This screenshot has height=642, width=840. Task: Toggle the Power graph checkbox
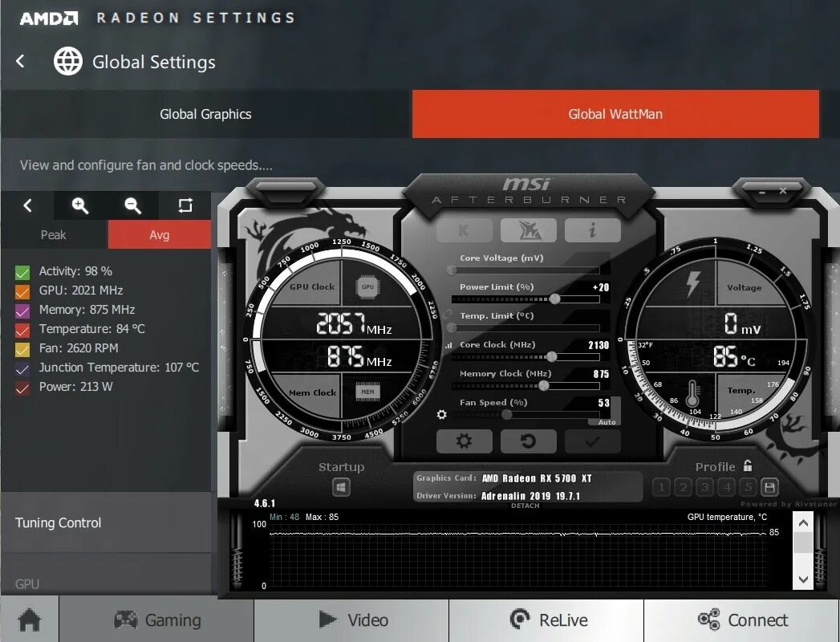[x=22, y=388]
